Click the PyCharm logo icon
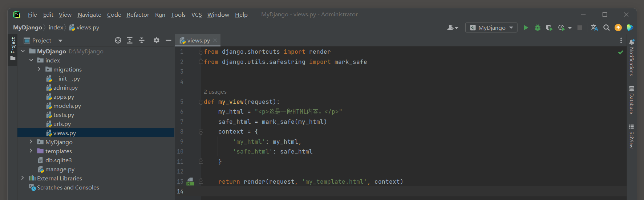The height and width of the screenshot is (200, 644). tap(17, 15)
